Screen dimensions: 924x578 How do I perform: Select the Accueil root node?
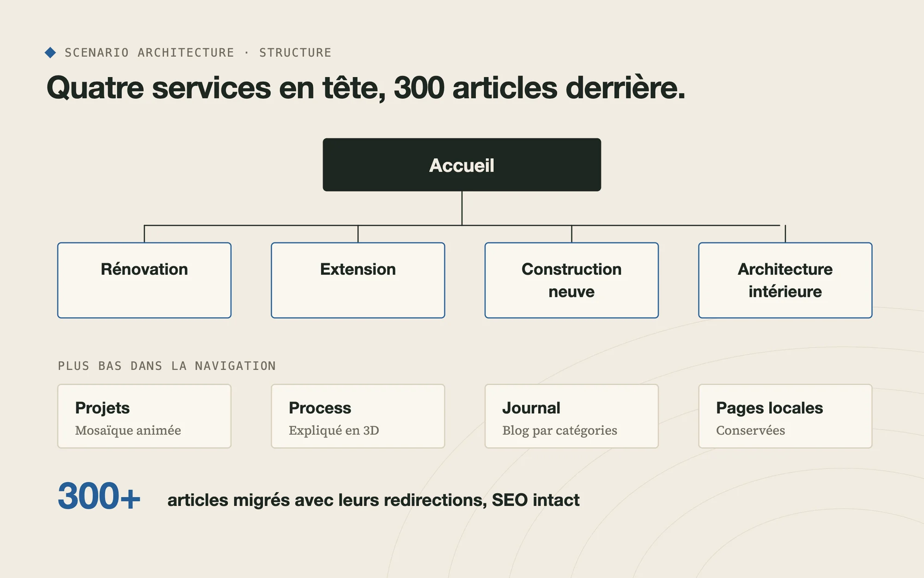click(462, 165)
